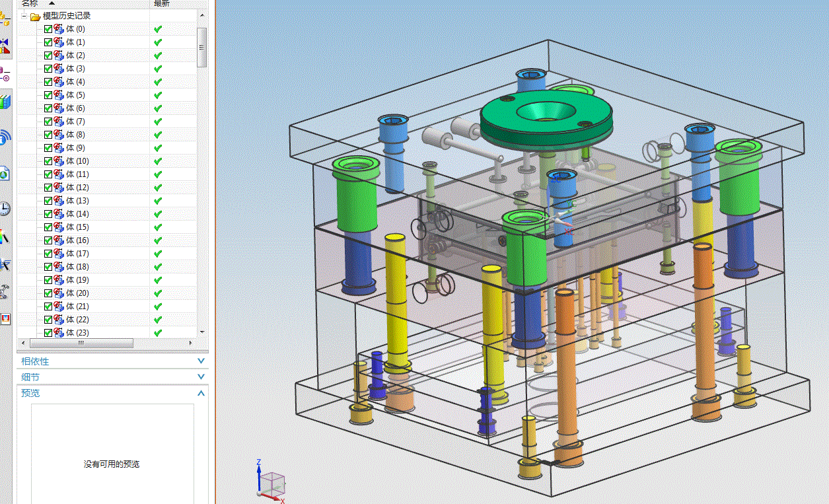Click the tree list scroll-down arrow

point(202,332)
